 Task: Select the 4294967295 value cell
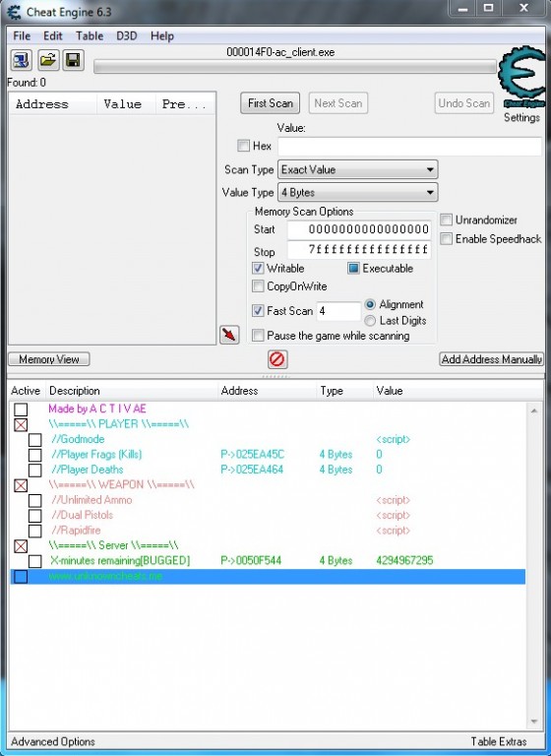click(x=404, y=561)
